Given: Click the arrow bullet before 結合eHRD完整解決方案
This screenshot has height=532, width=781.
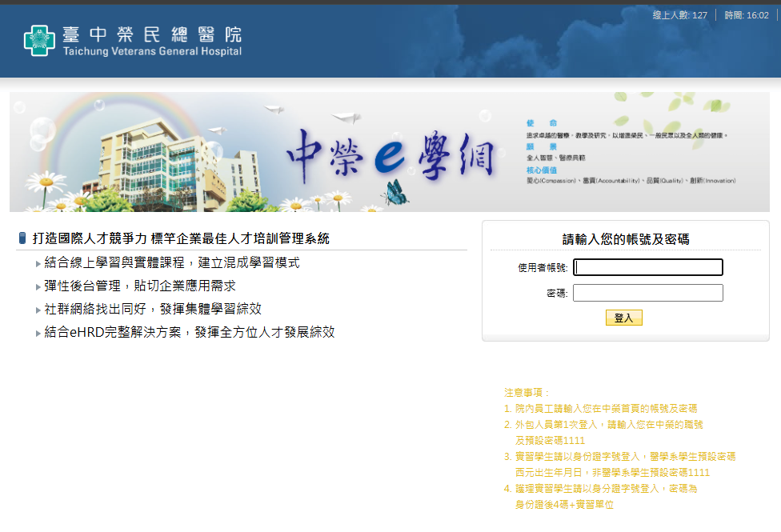Looking at the screenshot, I should [38, 333].
